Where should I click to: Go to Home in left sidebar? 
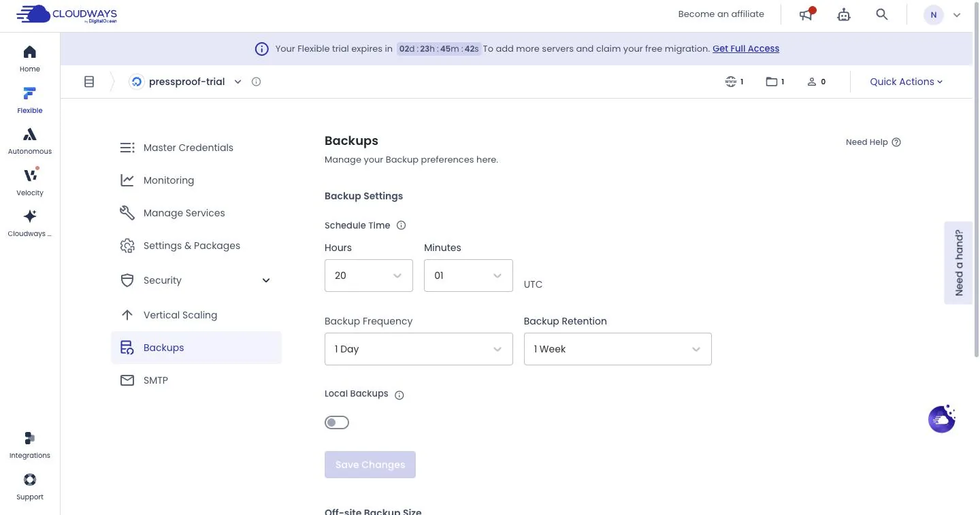pyautogui.click(x=30, y=59)
